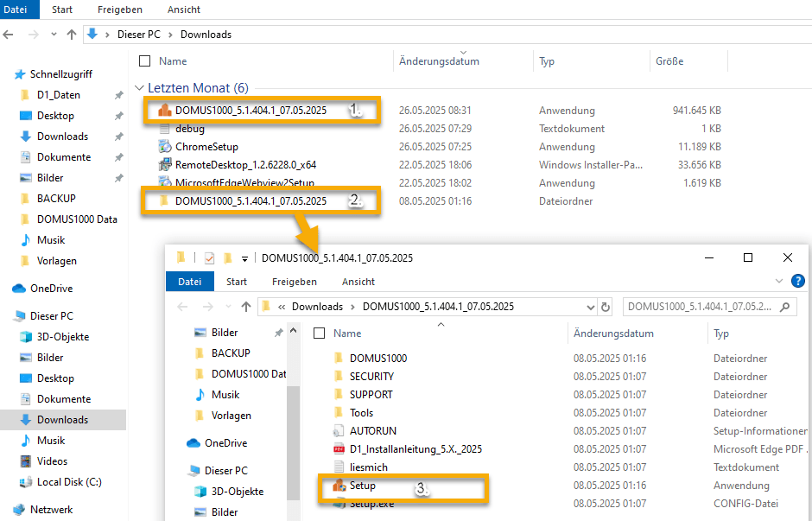Select OneDrive in the DOMUS1000 window sidebar

click(225, 443)
